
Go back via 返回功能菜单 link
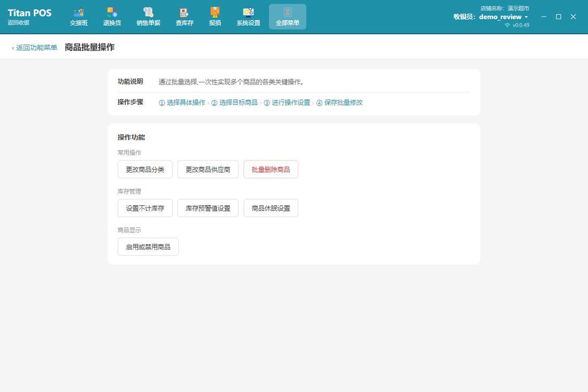click(x=35, y=48)
